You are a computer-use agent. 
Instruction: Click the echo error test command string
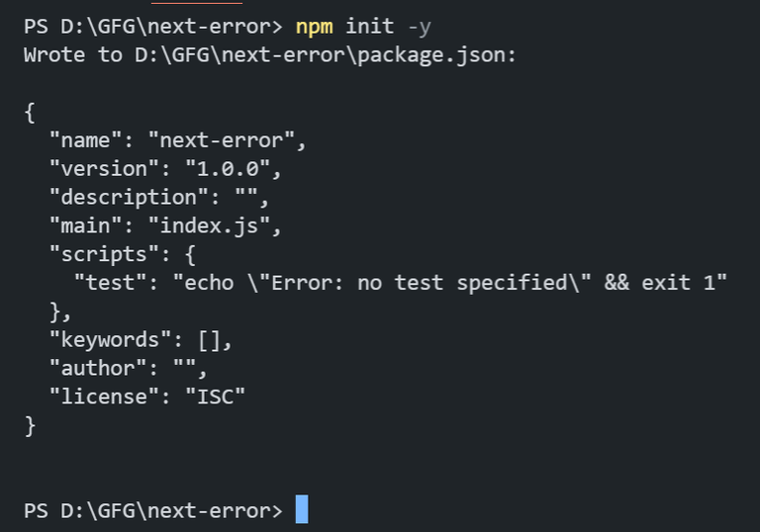[450, 283]
